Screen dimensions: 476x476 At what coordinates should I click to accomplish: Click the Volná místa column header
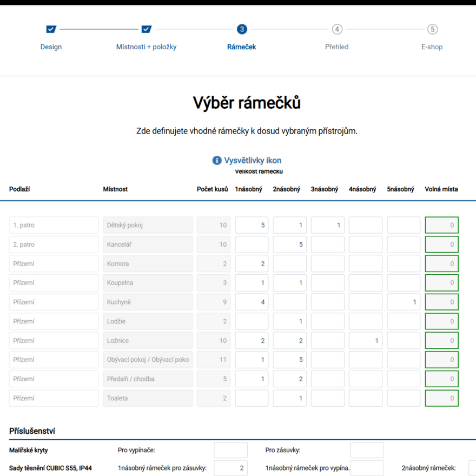[x=441, y=189]
